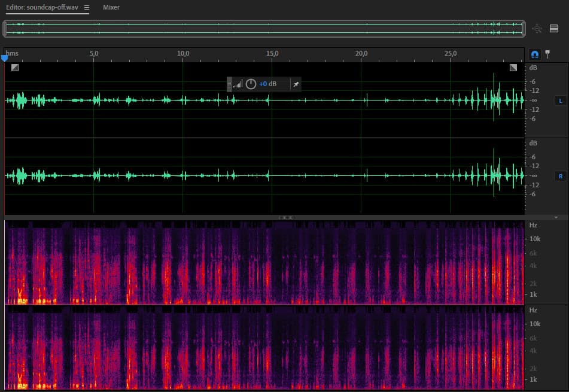Image resolution: width=569 pixels, height=392 pixels.
Task: Pin the volume HUD overlay
Action: 296,84
